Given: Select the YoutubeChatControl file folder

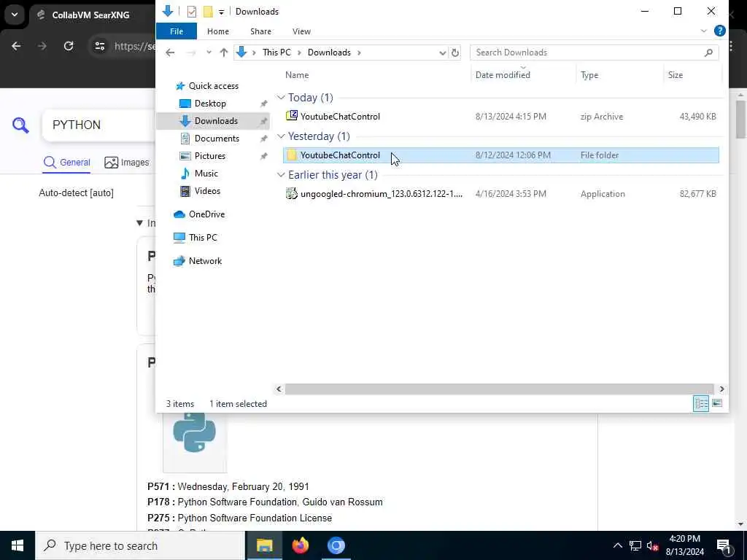Looking at the screenshot, I should point(500,155).
